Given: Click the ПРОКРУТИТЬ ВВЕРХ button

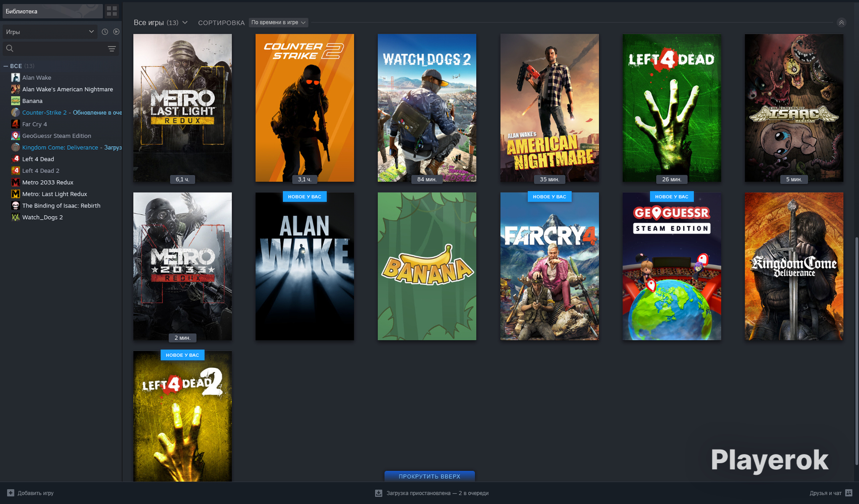Looking at the screenshot, I should click(x=429, y=476).
